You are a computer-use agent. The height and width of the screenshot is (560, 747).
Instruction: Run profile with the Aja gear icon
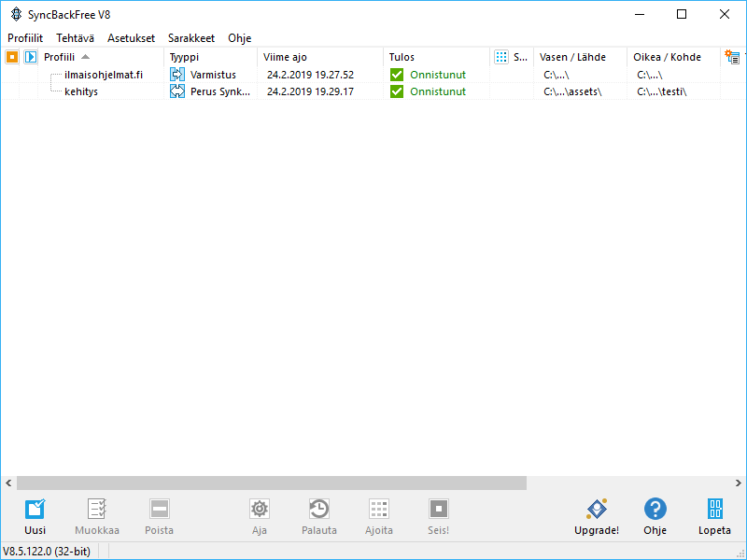point(260,509)
